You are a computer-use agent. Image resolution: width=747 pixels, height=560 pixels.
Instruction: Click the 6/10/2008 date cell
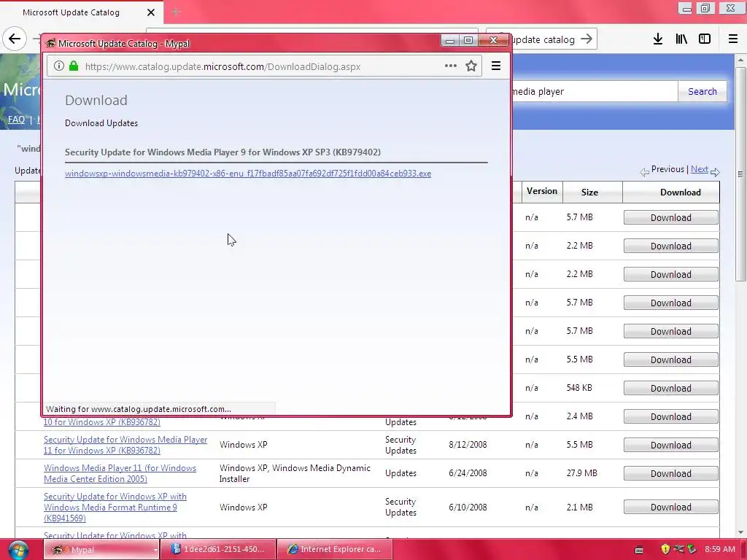click(x=468, y=507)
